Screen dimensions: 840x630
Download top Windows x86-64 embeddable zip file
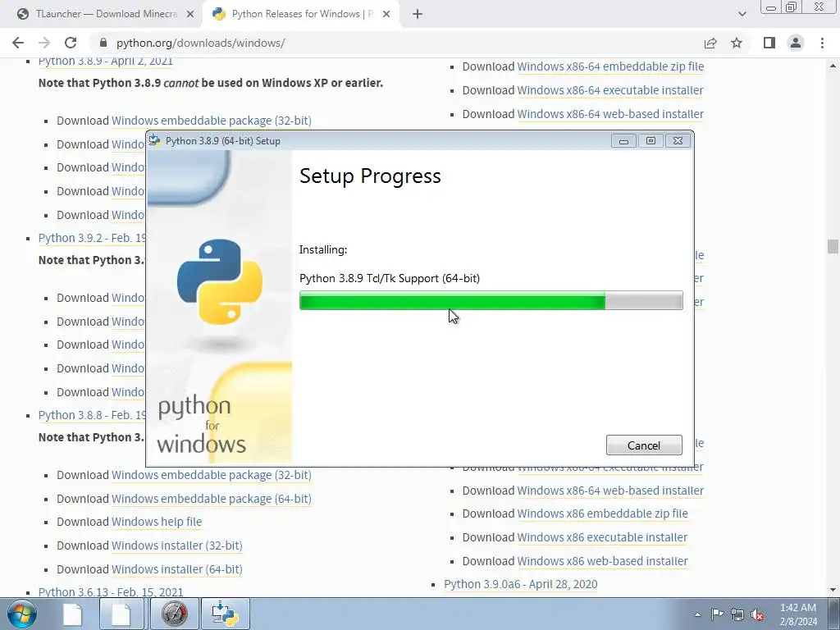coord(610,66)
